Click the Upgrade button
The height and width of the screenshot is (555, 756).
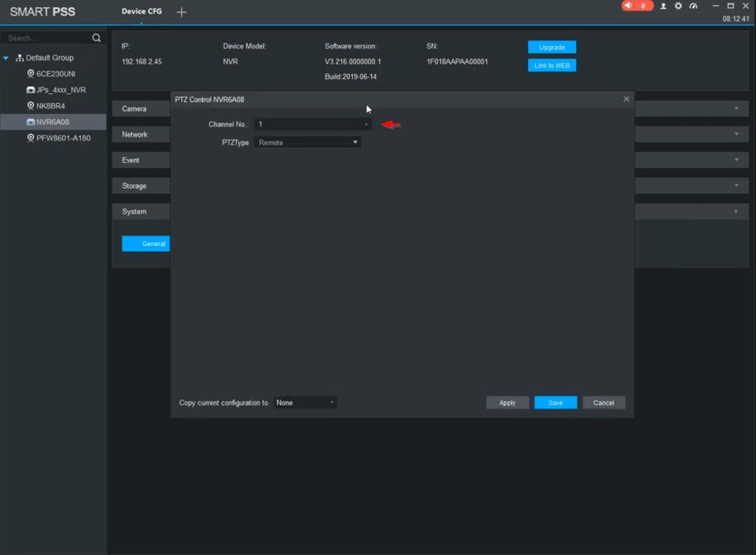tap(552, 47)
